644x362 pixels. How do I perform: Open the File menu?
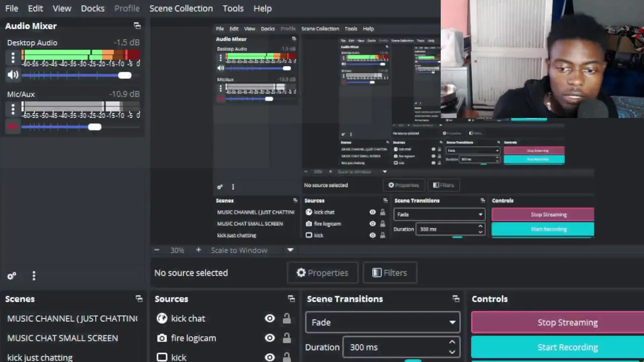(12, 8)
